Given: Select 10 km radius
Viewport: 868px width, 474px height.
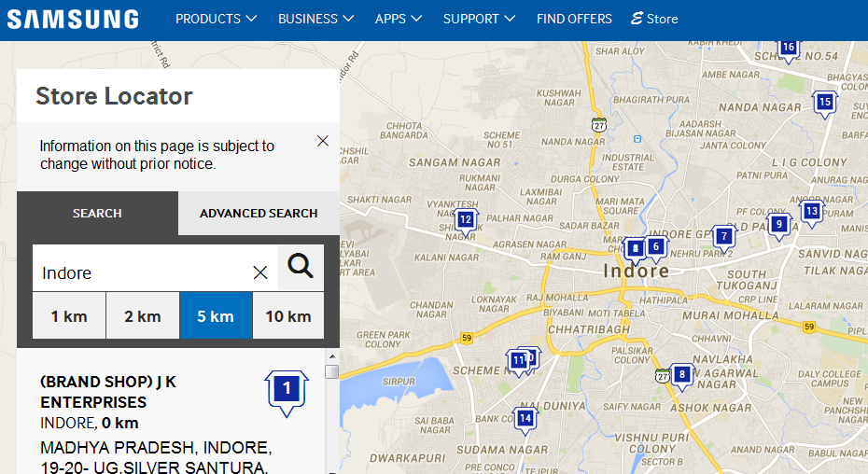Looking at the screenshot, I should pos(288,316).
